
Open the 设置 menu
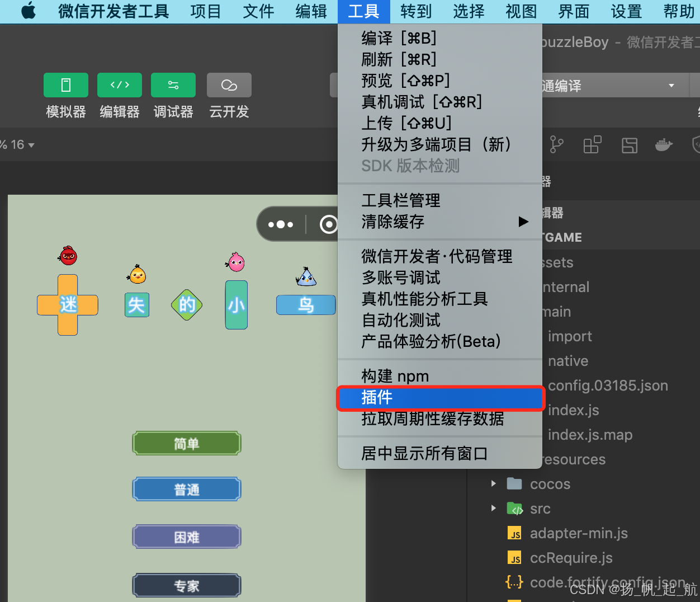click(626, 11)
